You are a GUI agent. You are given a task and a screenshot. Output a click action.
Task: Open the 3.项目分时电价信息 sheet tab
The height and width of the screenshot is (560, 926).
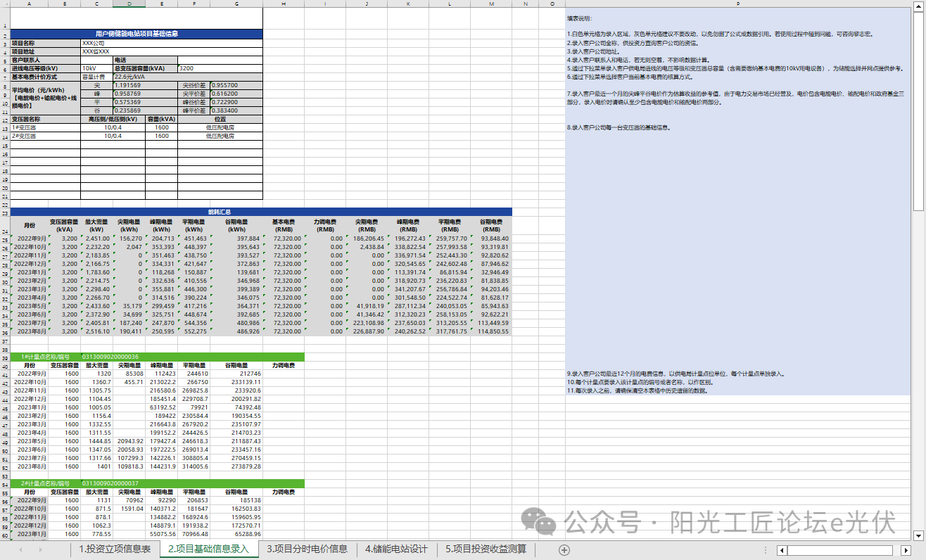click(x=307, y=549)
